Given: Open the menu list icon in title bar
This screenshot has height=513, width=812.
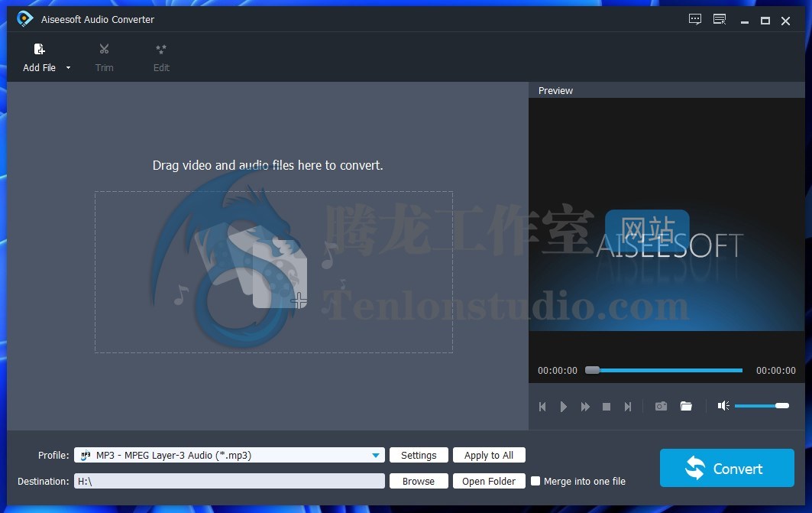Looking at the screenshot, I should [x=720, y=20].
